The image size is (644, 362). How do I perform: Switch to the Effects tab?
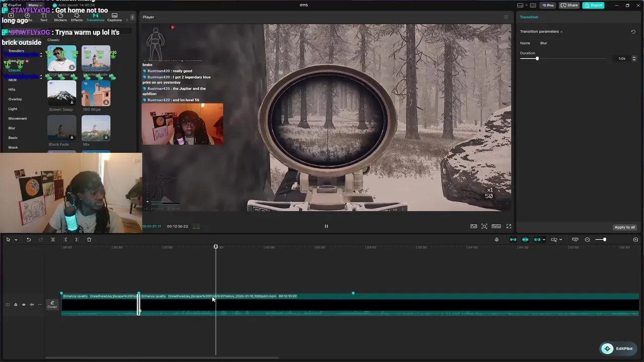click(77, 18)
